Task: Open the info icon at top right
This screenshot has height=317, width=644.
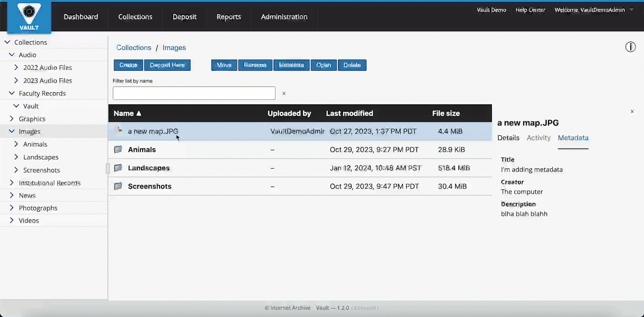Action: click(630, 47)
